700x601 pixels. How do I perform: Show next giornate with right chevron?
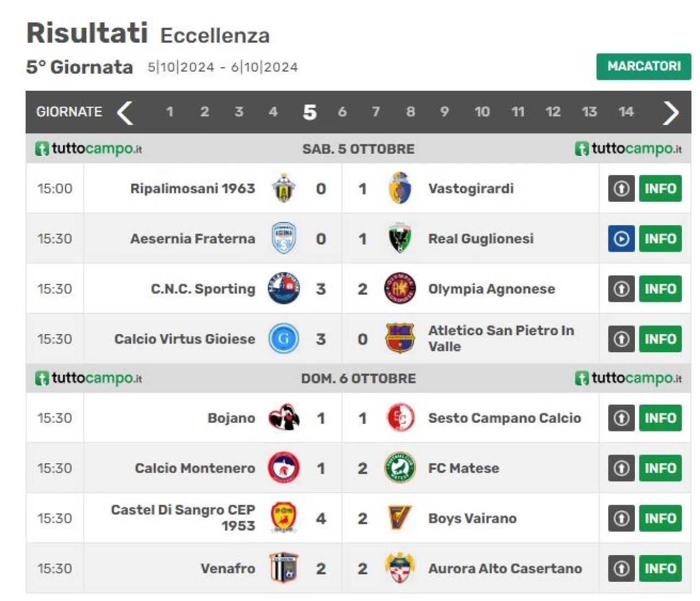pos(670,113)
